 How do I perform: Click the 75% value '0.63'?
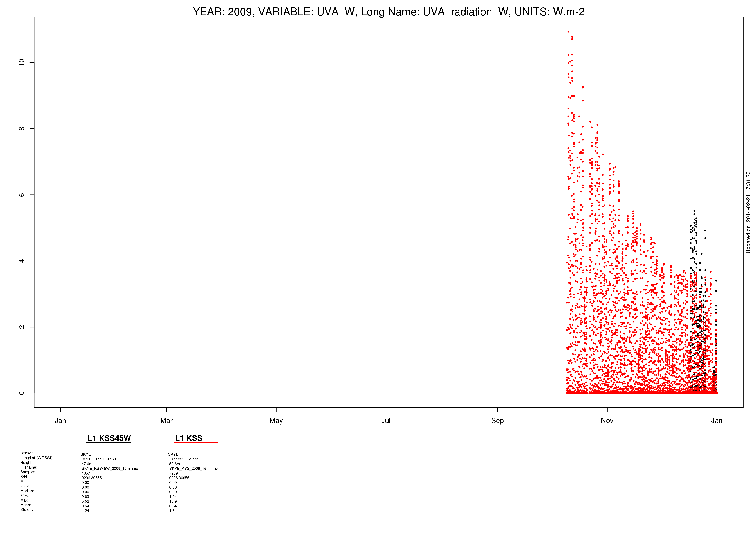(85, 497)
